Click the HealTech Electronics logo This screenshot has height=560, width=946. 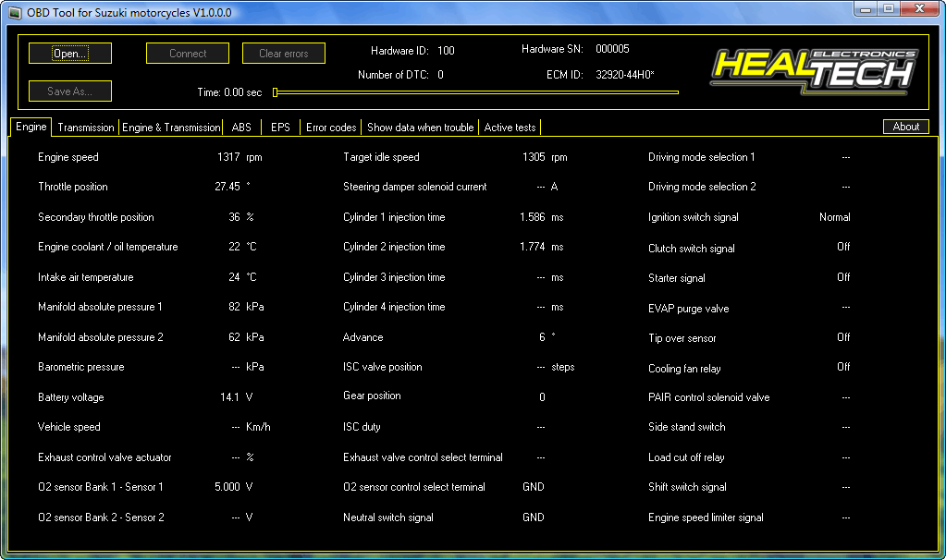pos(813,71)
